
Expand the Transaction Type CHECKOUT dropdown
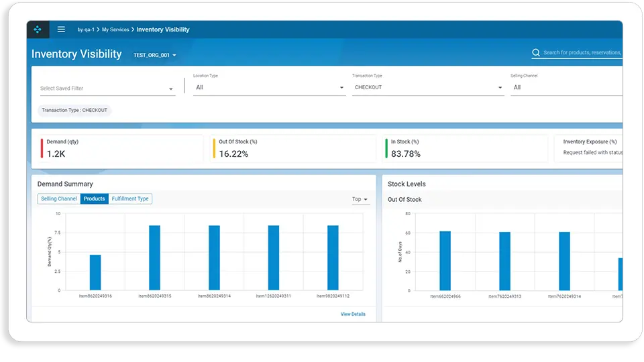pos(428,87)
